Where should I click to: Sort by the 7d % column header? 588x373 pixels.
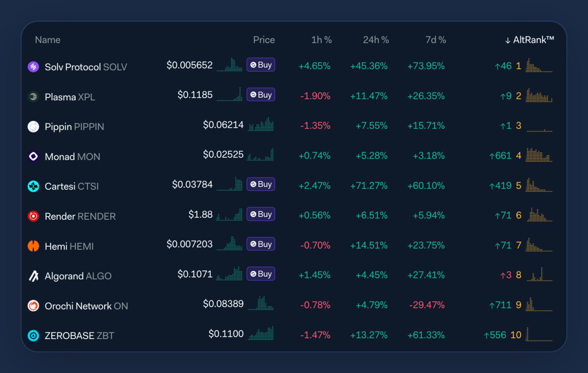click(435, 40)
